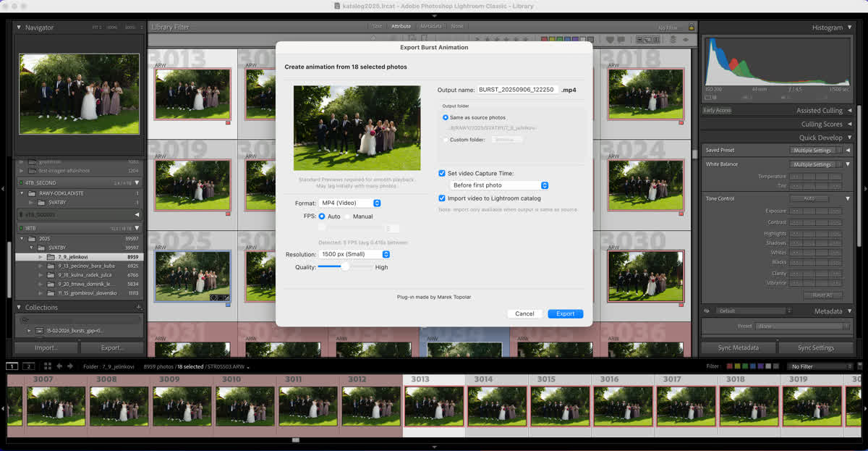
Task: Click the Export button in the dialog
Action: coord(565,313)
